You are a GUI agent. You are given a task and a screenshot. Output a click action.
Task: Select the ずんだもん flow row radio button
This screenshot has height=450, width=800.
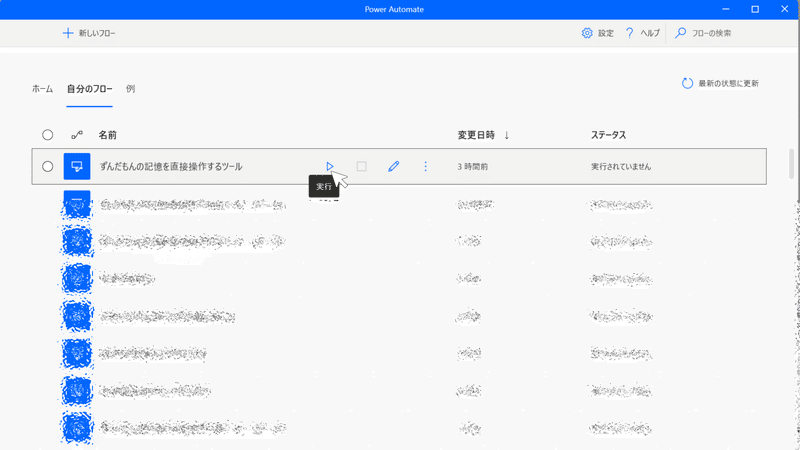coord(47,166)
